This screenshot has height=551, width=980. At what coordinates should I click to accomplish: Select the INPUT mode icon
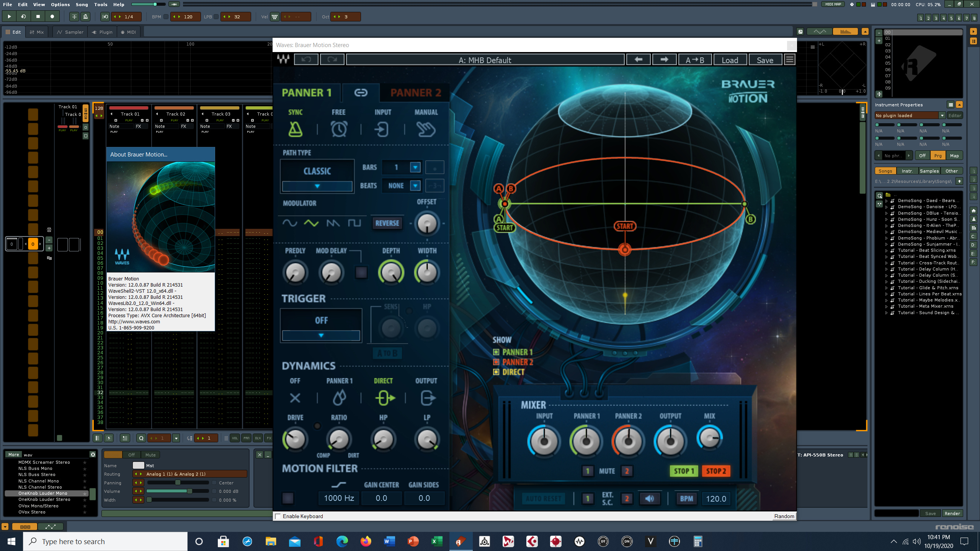click(x=382, y=129)
